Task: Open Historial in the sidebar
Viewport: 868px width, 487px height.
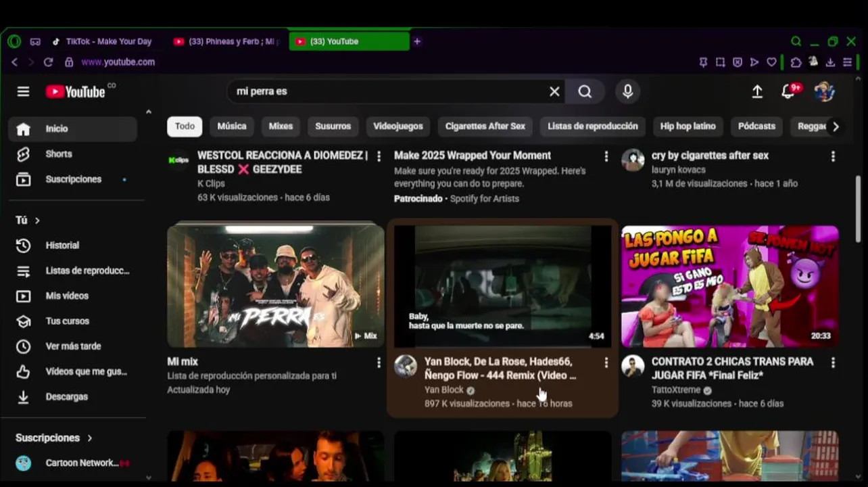Action: [72, 246]
